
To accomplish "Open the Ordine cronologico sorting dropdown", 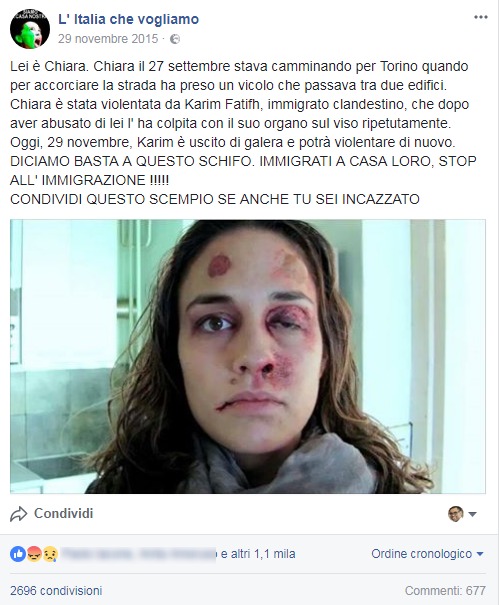I will click(427, 554).
